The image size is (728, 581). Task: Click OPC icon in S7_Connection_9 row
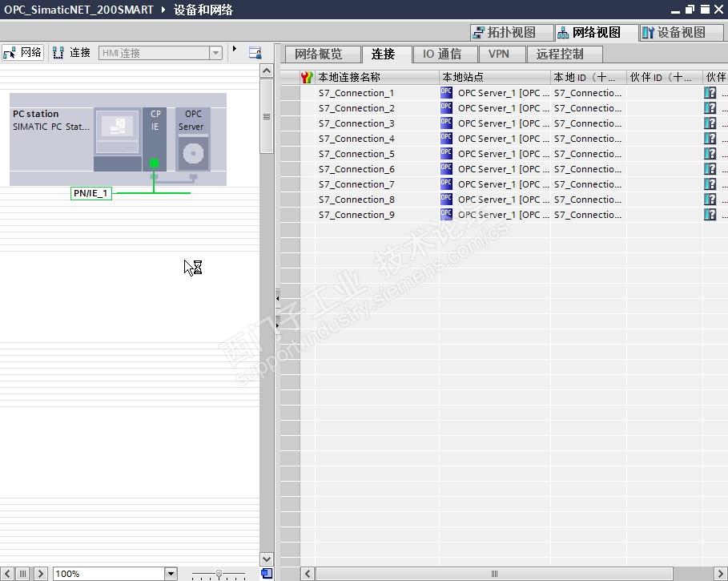tap(446, 215)
